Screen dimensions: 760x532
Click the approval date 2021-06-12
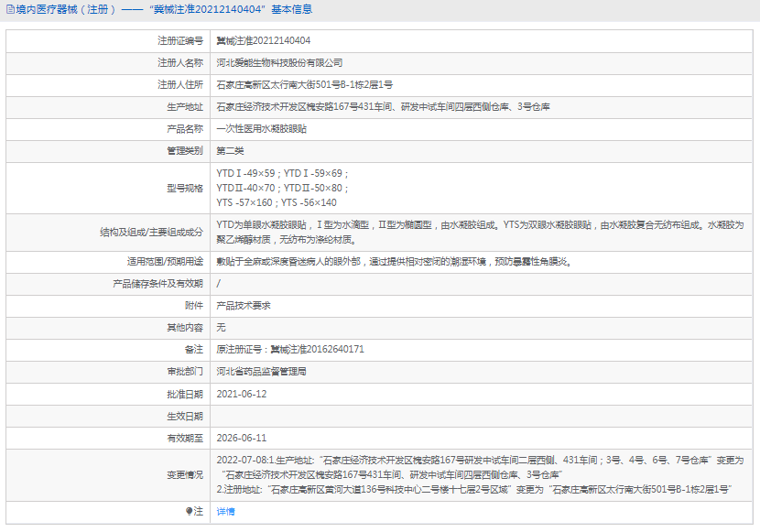242,394
